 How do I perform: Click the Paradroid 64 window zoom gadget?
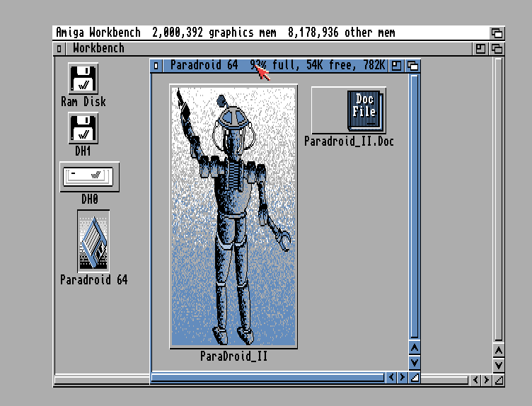396,66
